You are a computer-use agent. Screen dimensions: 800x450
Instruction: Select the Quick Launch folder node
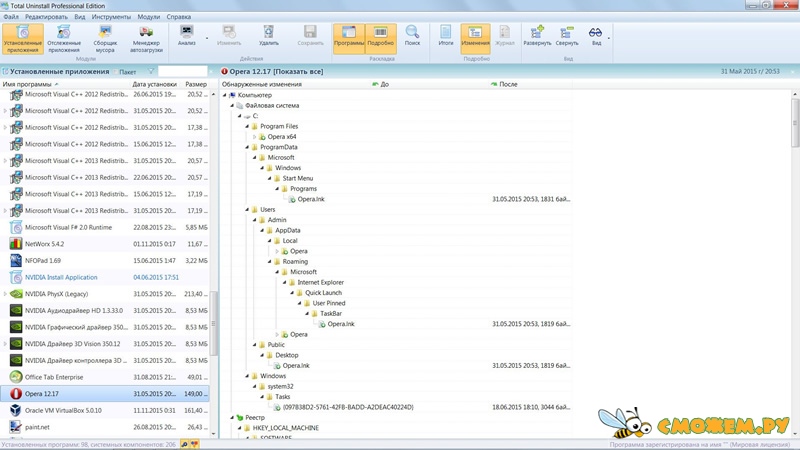323,293
